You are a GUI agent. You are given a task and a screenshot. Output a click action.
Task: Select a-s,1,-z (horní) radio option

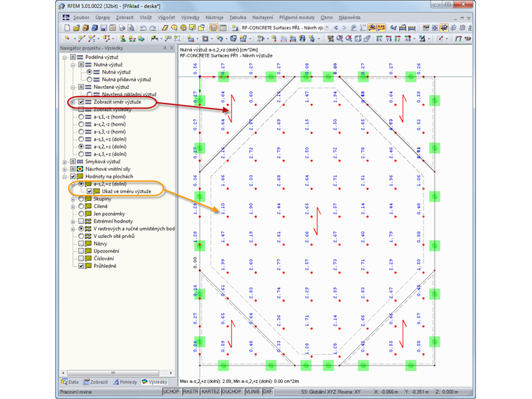(x=81, y=117)
